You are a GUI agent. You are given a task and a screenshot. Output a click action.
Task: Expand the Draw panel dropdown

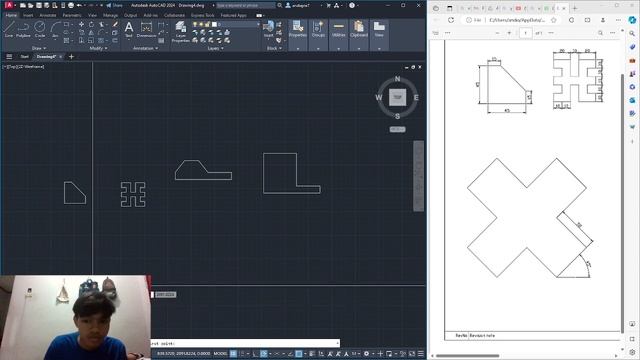coord(39,48)
